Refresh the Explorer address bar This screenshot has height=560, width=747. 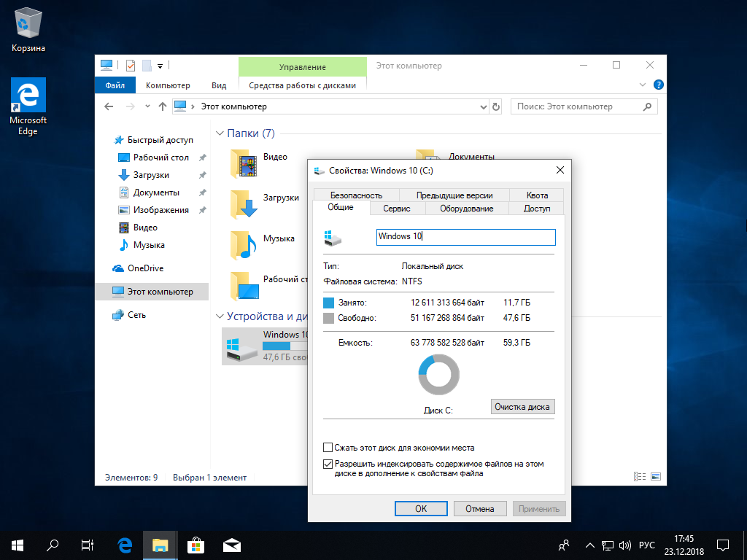click(x=496, y=106)
